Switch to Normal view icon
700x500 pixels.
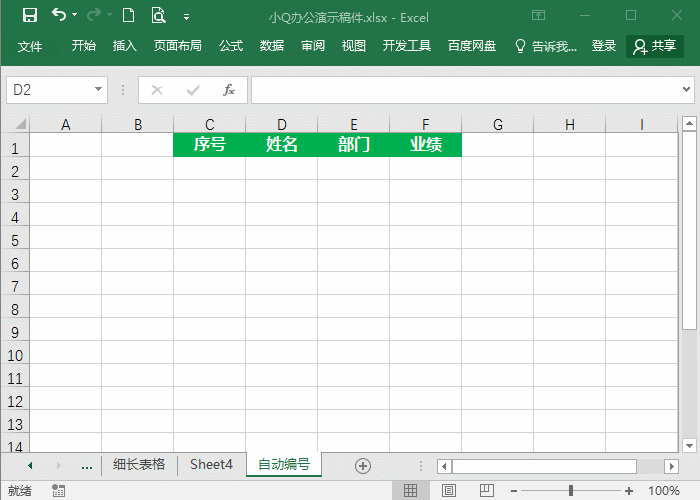[x=410, y=491]
